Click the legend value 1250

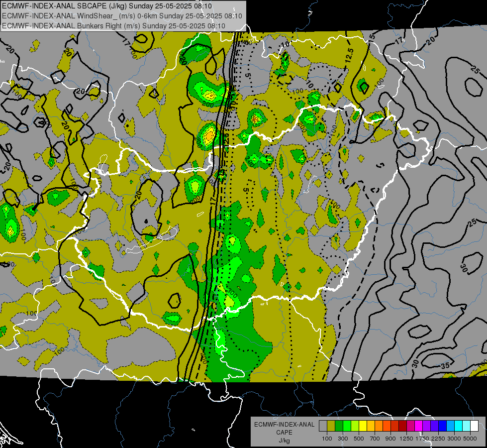(x=406, y=439)
